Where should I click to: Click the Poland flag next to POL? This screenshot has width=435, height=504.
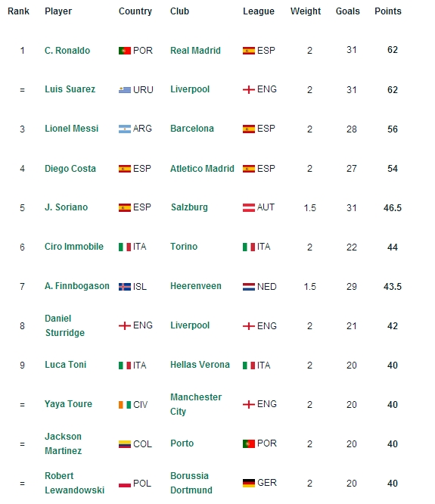125,484
